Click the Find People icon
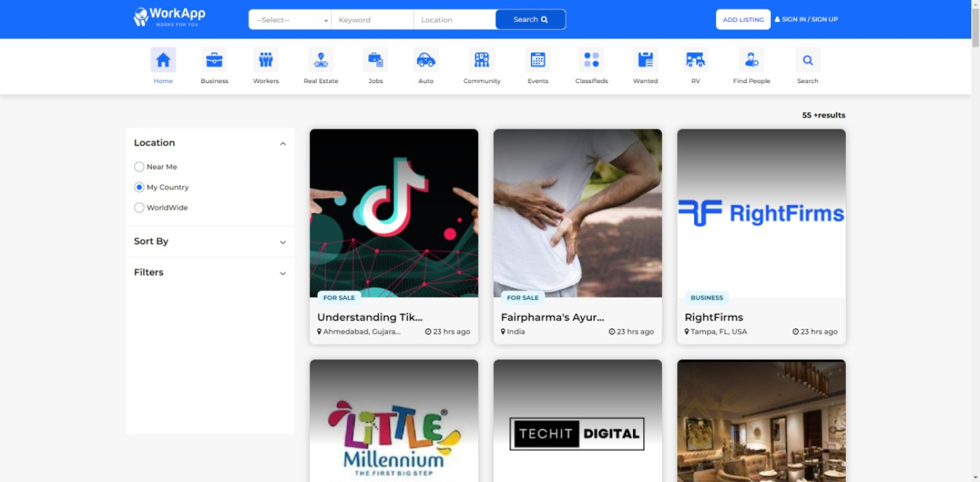Screen dimensions: 980x482 pyautogui.click(x=752, y=60)
